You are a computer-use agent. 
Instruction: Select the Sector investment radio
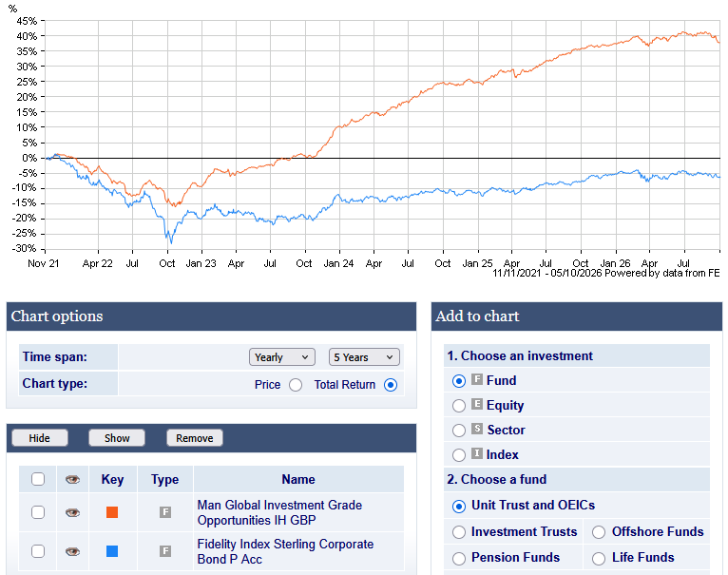tap(459, 431)
